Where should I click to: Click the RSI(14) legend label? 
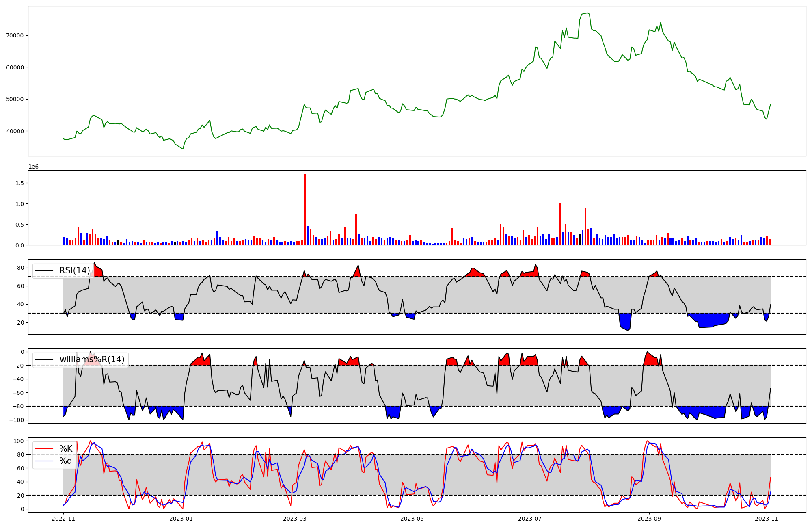[75, 270]
